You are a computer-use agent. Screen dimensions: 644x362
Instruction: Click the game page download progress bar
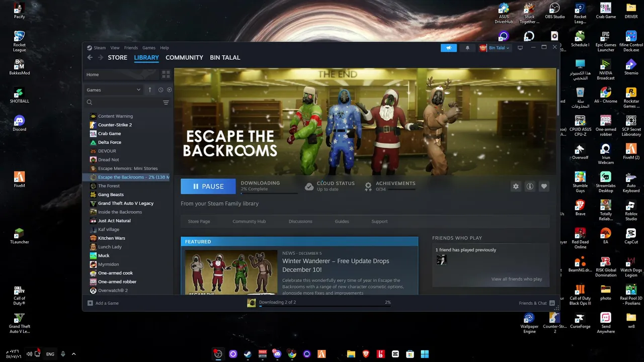click(x=269, y=193)
